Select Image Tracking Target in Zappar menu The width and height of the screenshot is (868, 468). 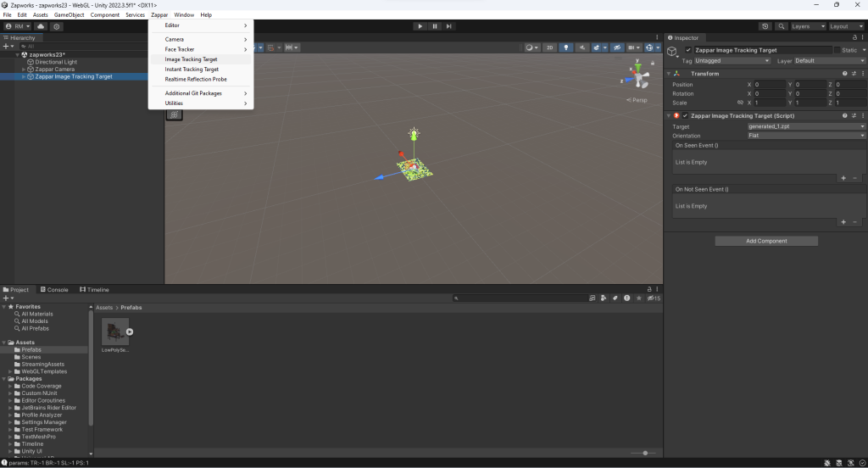(201, 59)
